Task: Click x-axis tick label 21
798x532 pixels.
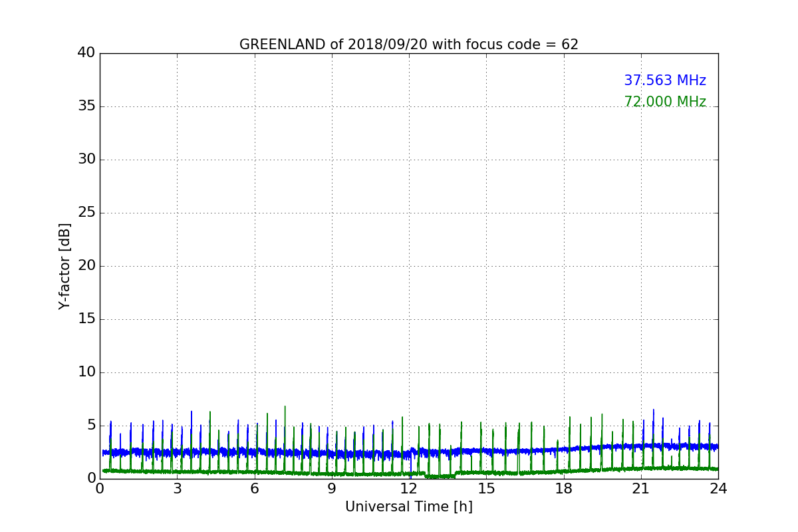Action: pos(641,489)
